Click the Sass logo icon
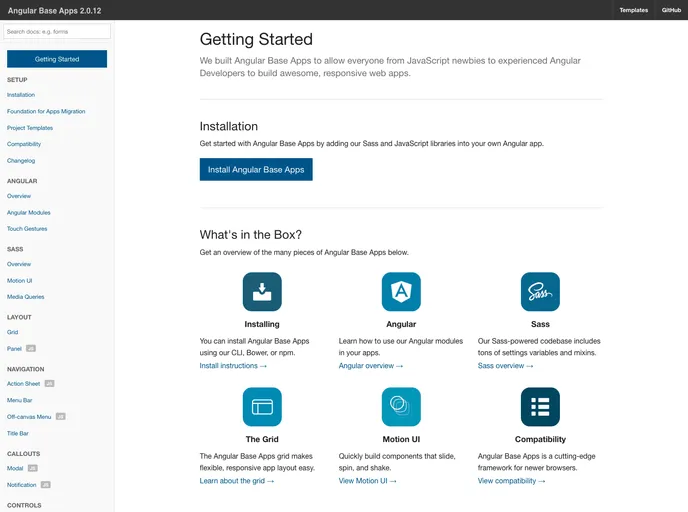Image resolution: width=688 pixels, height=512 pixels. pyautogui.click(x=540, y=292)
